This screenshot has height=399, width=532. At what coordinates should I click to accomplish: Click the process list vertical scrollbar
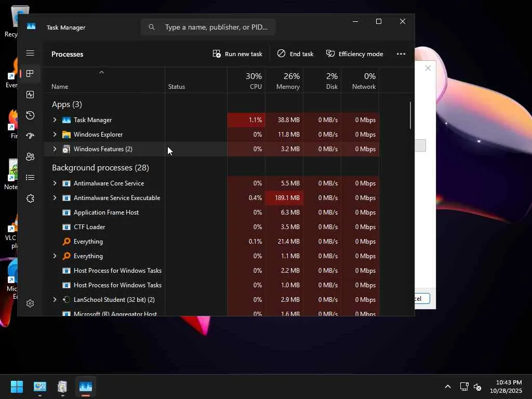click(410, 115)
